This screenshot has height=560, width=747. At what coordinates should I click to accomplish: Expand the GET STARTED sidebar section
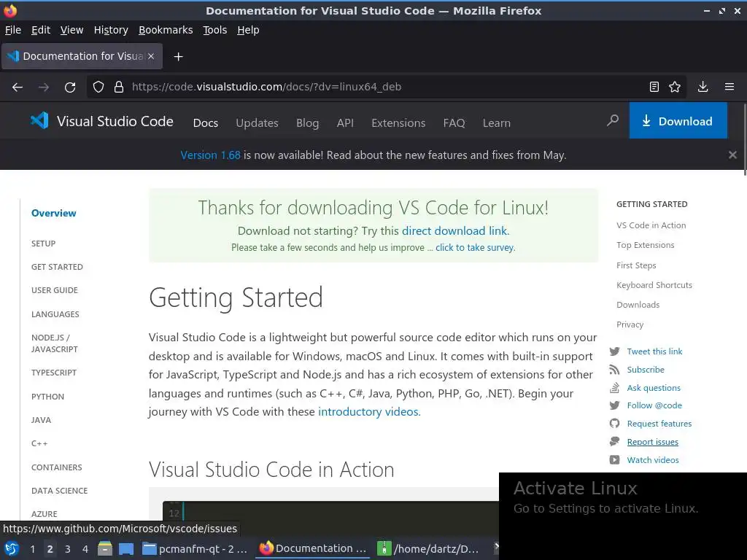(57, 267)
